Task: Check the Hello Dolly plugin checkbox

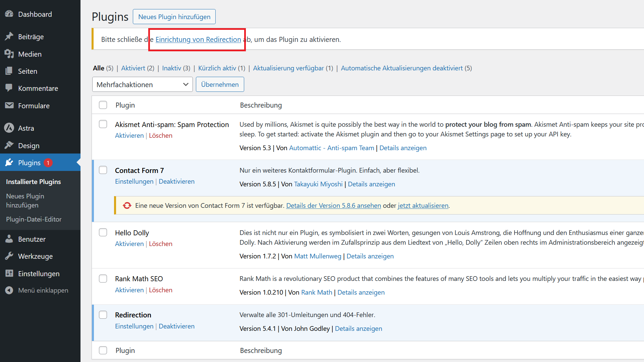Action: 103,232
